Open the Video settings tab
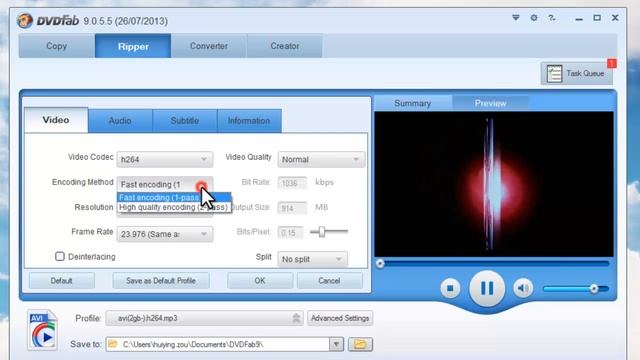This screenshot has width=640, height=360. tap(56, 120)
